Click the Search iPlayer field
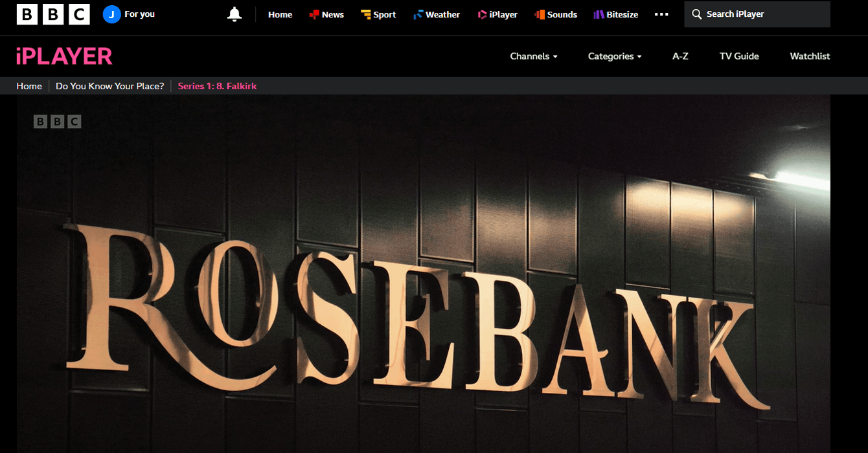Screen dimensions: 868x453 [757, 14]
